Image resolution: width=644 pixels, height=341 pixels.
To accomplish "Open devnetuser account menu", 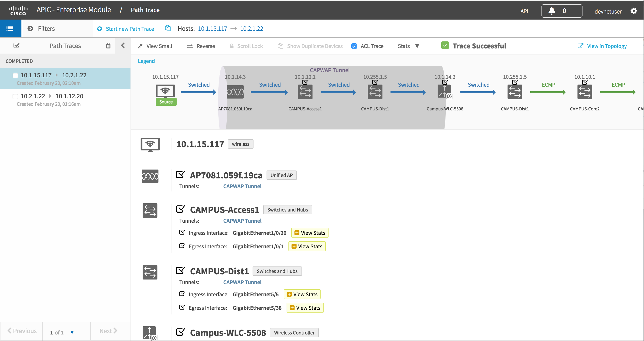I will pyautogui.click(x=608, y=11).
